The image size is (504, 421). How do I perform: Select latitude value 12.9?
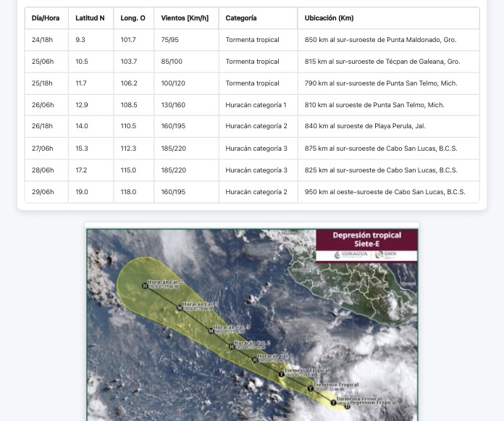82,105
